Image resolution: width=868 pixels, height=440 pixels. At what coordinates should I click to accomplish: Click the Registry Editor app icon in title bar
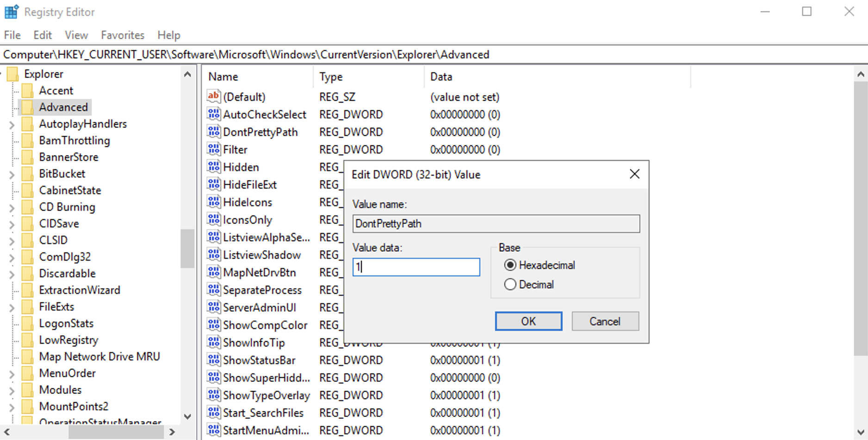click(x=11, y=12)
